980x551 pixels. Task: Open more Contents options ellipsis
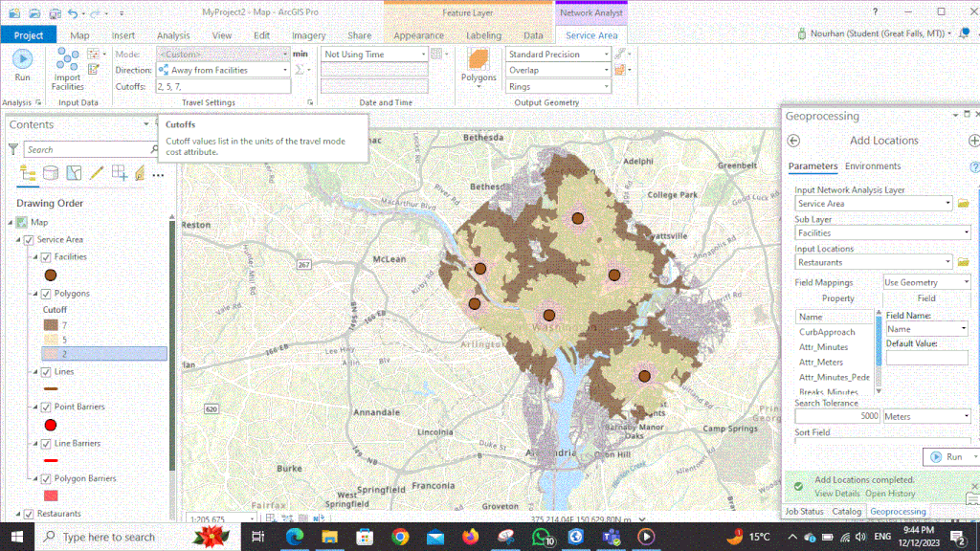(158, 175)
